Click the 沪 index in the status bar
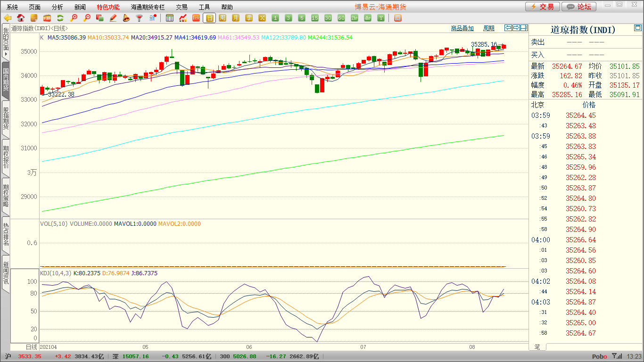Viewport: 644px width, 362px height. point(8,357)
